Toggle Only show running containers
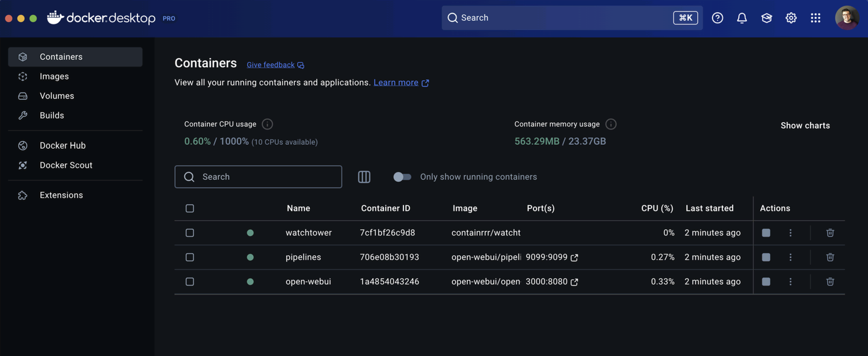The image size is (868, 356). click(402, 177)
